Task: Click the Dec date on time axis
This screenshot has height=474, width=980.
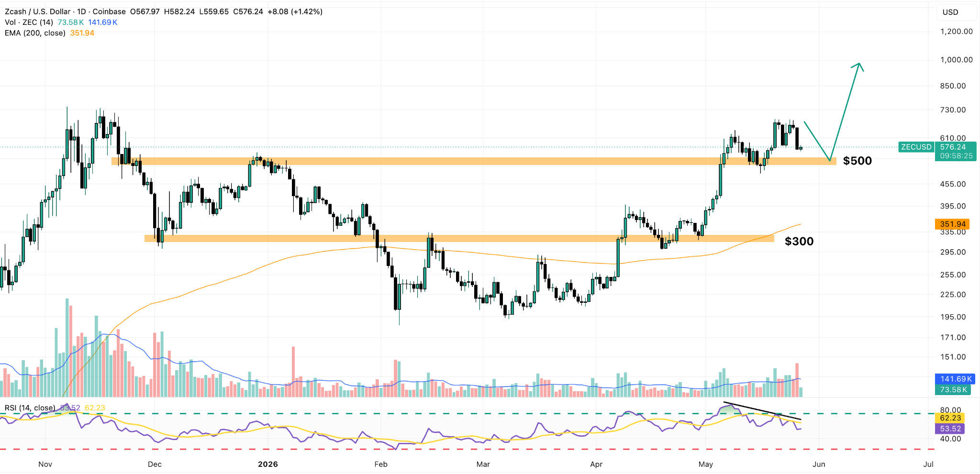Action: click(155, 464)
